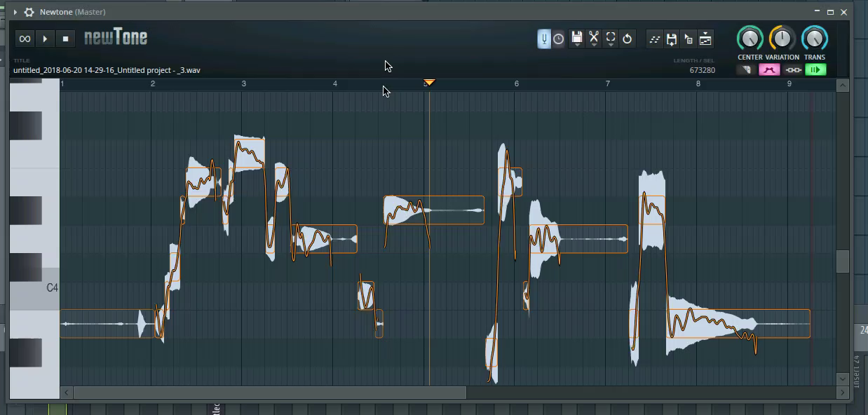
Task: Click the horizontal scrollbar thumb
Action: tap(269, 393)
